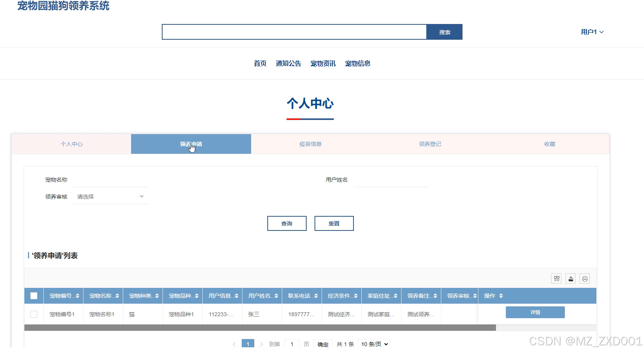Click the 搜索 button
Image resolution: width=644 pixels, height=352 pixels.
[444, 32]
